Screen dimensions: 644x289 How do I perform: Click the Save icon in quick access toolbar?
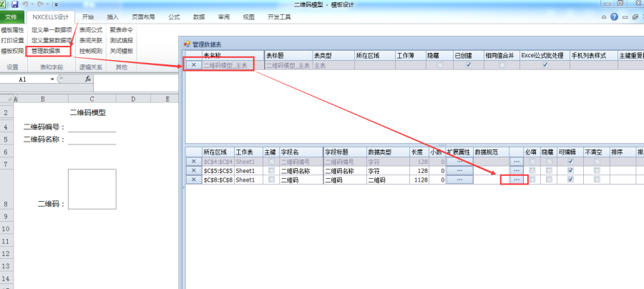(15, 4)
